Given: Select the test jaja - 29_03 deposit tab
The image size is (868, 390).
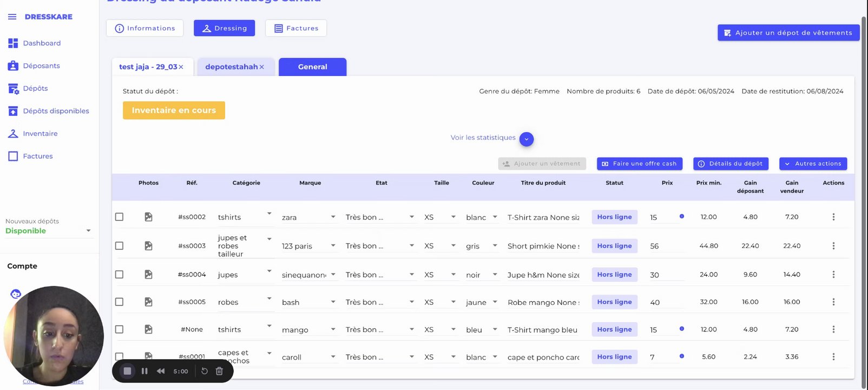Looking at the screenshot, I should pos(148,67).
